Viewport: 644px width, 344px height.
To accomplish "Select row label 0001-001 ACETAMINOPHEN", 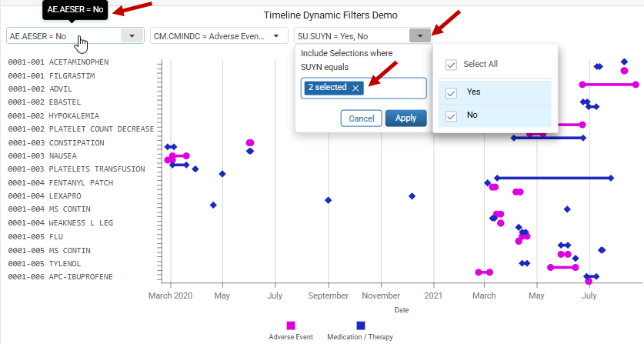I will coord(58,62).
